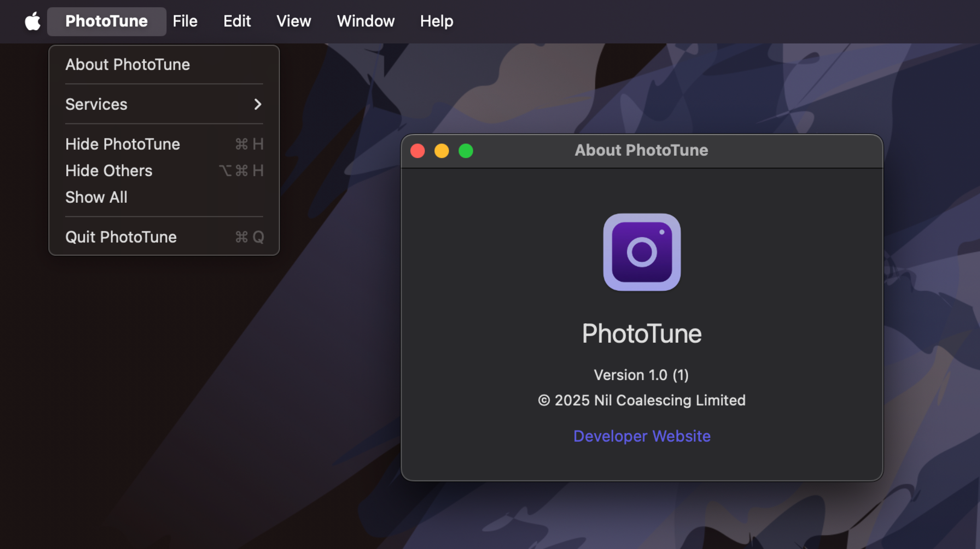
Task: Click the PhotoTune menu bar title
Action: [x=106, y=21]
